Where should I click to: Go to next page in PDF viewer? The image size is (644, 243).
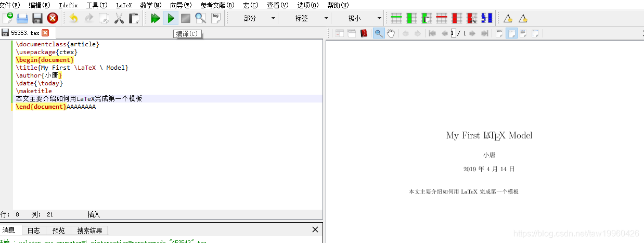click(x=472, y=33)
